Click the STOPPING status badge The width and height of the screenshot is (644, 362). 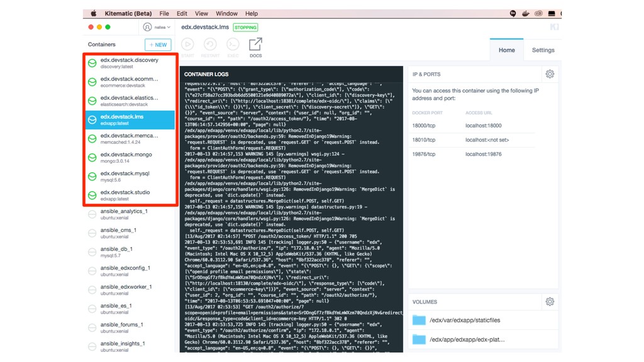coord(246,28)
